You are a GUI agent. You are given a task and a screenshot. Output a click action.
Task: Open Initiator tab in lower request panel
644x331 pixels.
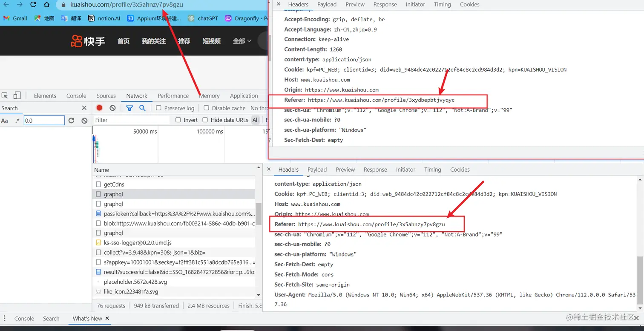click(x=405, y=170)
